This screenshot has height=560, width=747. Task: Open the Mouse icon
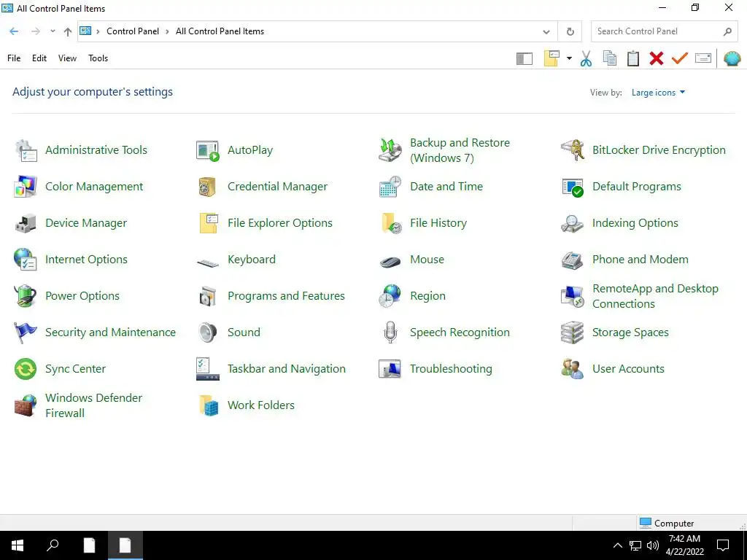(x=390, y=262)
